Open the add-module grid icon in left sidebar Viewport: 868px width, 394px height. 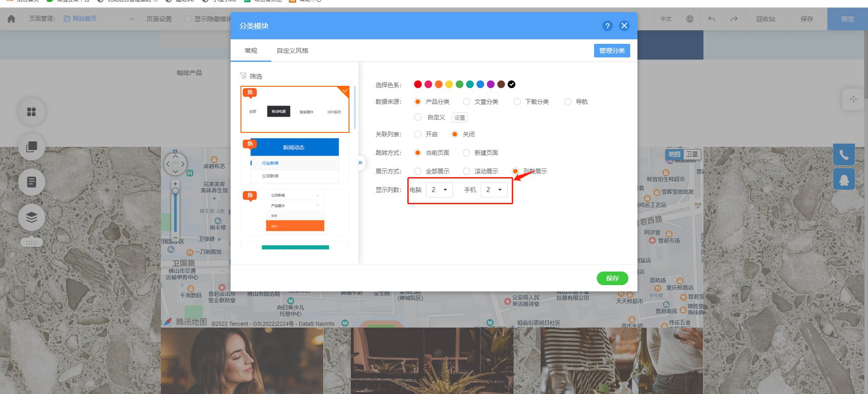(32, 112)
